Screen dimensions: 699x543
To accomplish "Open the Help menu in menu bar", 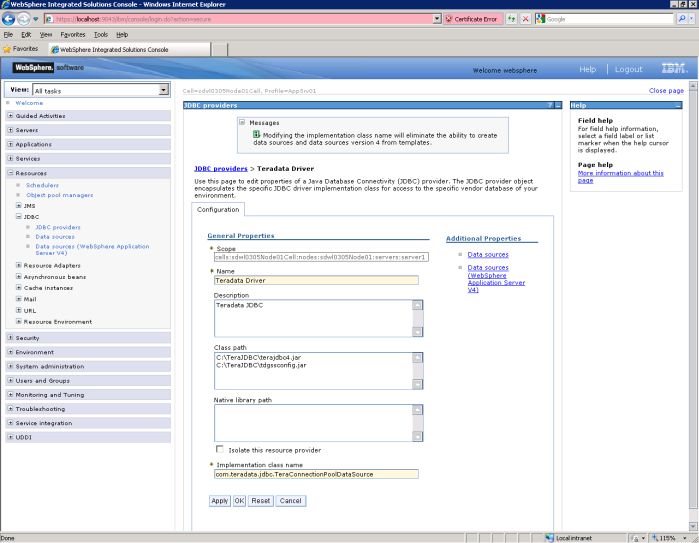I will pos(122,34).
